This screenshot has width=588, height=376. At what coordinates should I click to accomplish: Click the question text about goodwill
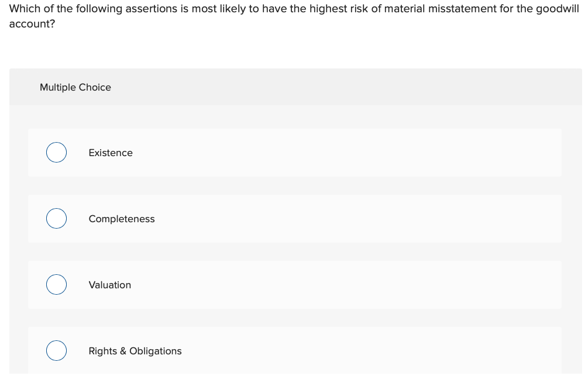coord(293,16)
